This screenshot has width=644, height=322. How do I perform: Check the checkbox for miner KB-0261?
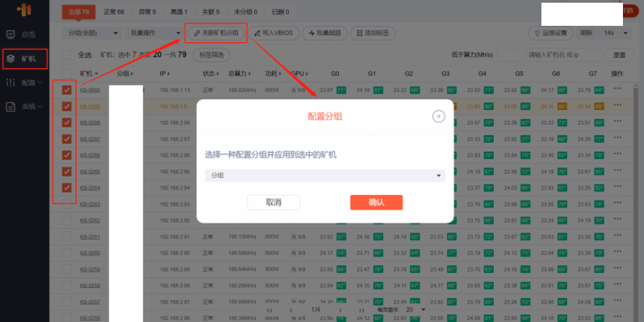point(67,237)
